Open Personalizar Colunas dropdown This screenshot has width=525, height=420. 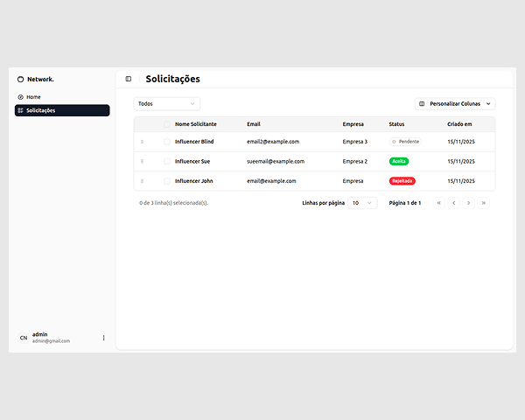click(455, 104)
